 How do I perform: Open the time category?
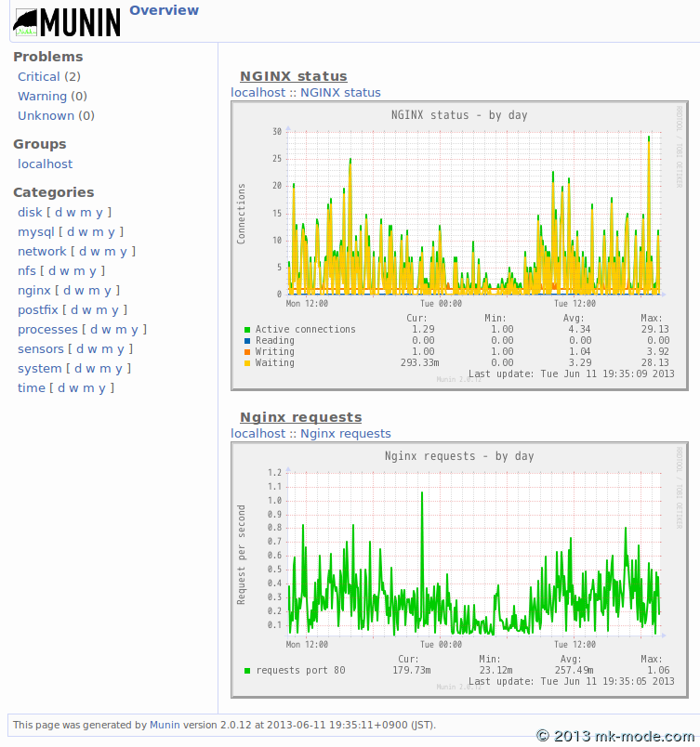(31, 388)
